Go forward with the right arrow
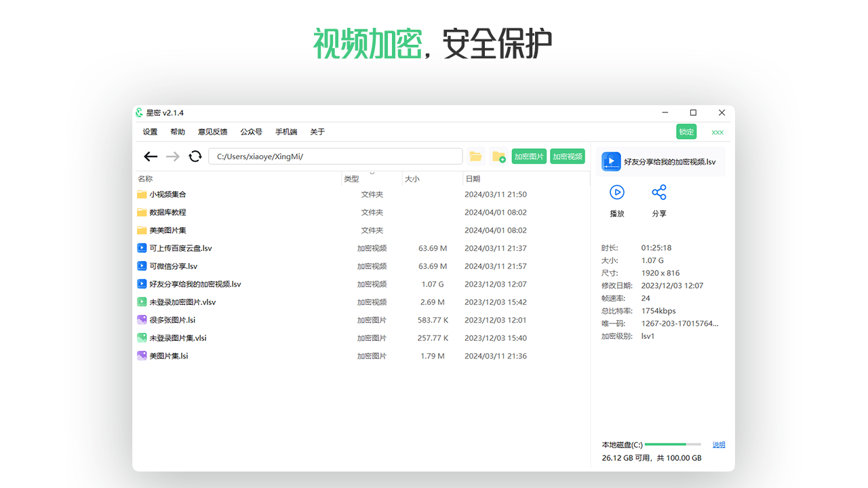 click(x=173, y=157)
